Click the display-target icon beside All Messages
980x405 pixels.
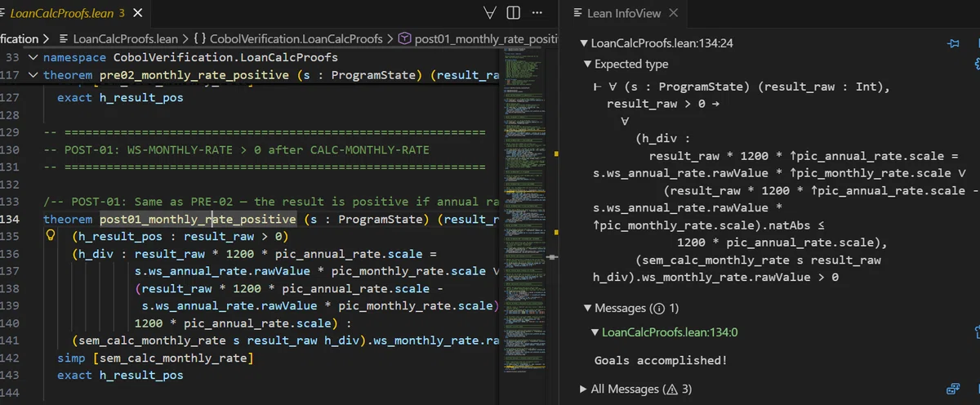[952, 389]
